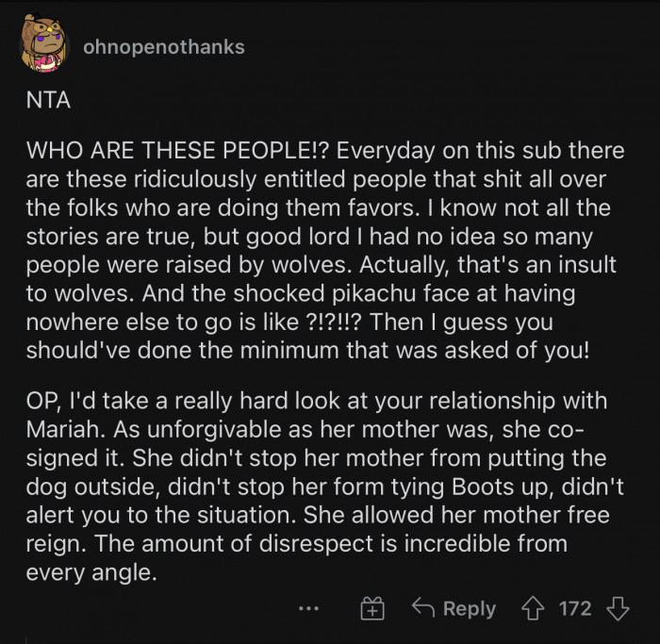Open the three-dot more options menu
This screenshot has height=644, width=660.
308,610
